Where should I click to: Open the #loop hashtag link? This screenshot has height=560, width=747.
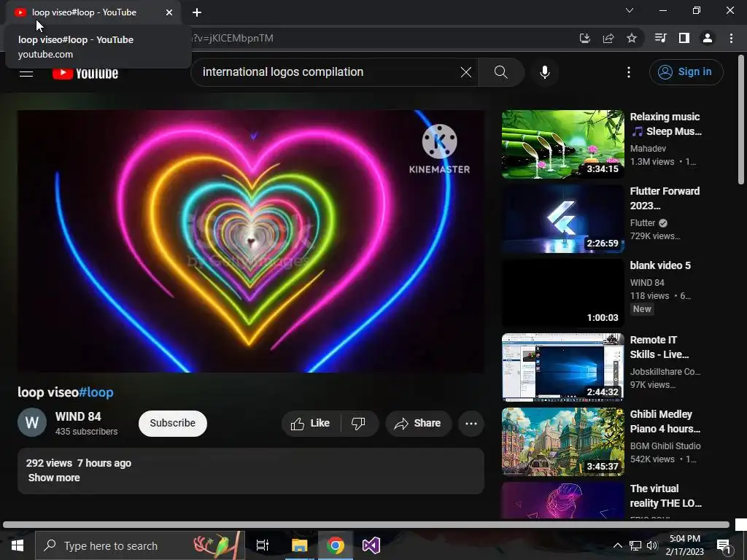96,392
